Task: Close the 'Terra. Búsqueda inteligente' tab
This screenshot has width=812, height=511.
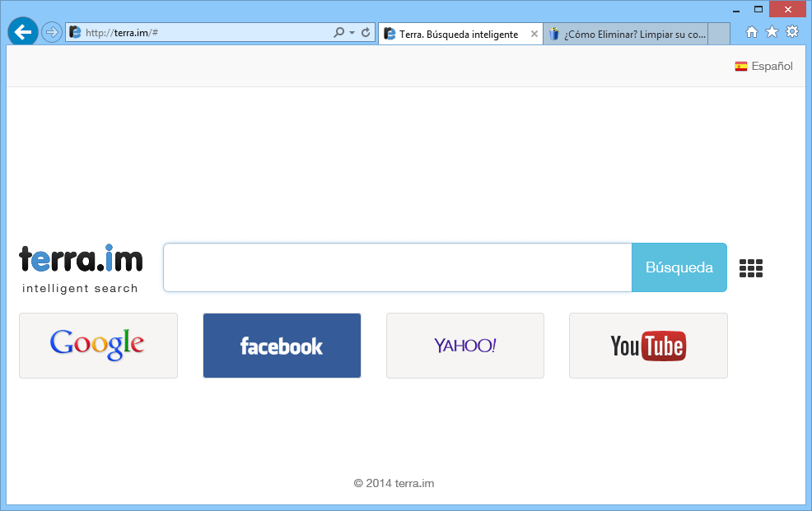Action: pos(534,34)
